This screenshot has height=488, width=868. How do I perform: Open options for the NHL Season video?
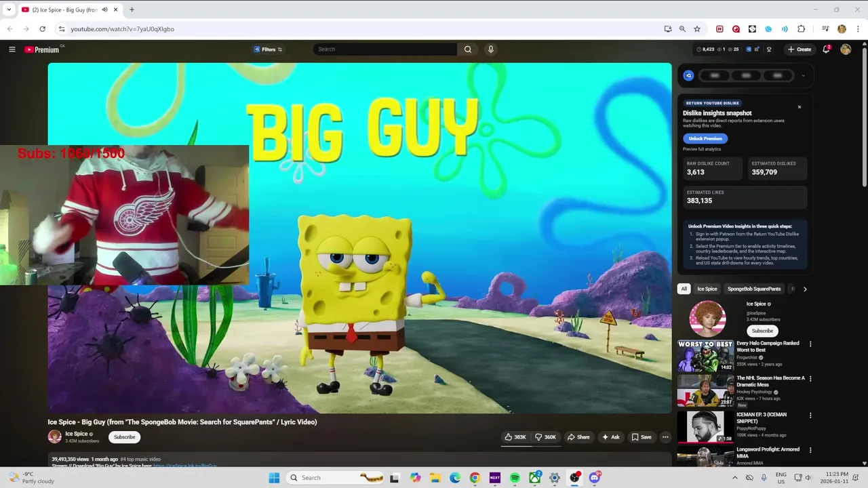click(810, 379)
